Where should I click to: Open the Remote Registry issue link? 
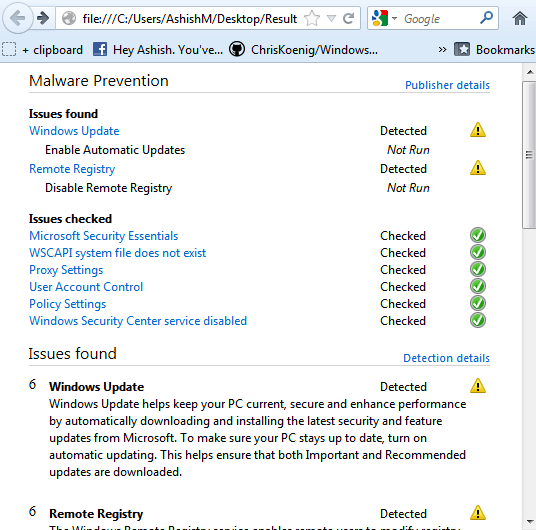72,169
